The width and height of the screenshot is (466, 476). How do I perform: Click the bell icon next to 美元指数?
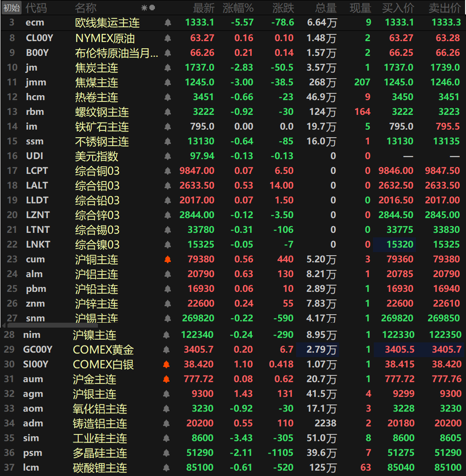pyautogui.click(x=168, y=156)
